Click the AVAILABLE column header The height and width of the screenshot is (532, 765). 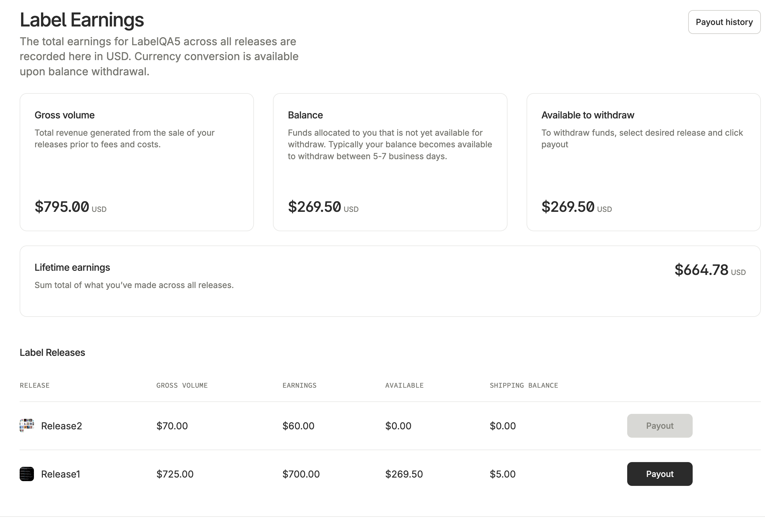click(404, 385)
